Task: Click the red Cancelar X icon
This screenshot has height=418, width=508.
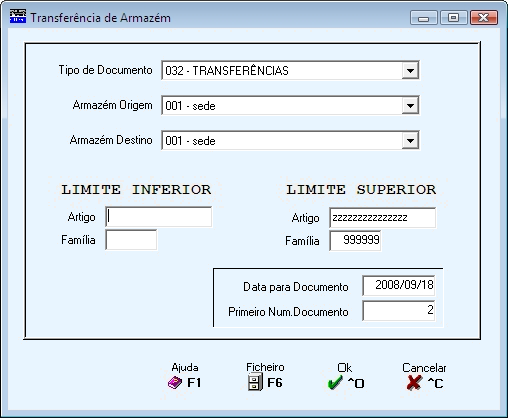Action: tap(414, 383)
